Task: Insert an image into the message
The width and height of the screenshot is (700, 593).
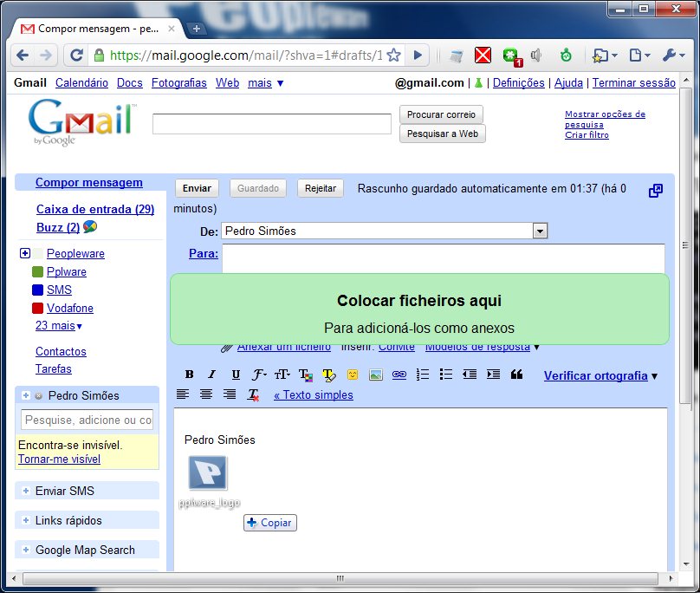Action: click(x=376, y=375)
